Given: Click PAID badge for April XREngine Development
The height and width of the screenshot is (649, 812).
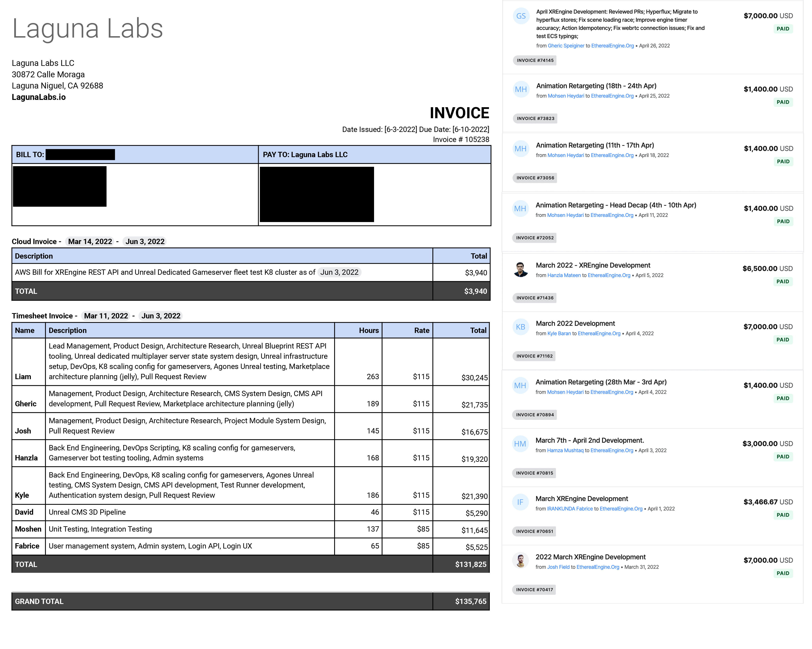Looking at the screenshot, I should pyautogui.click(x=783, y=29).
